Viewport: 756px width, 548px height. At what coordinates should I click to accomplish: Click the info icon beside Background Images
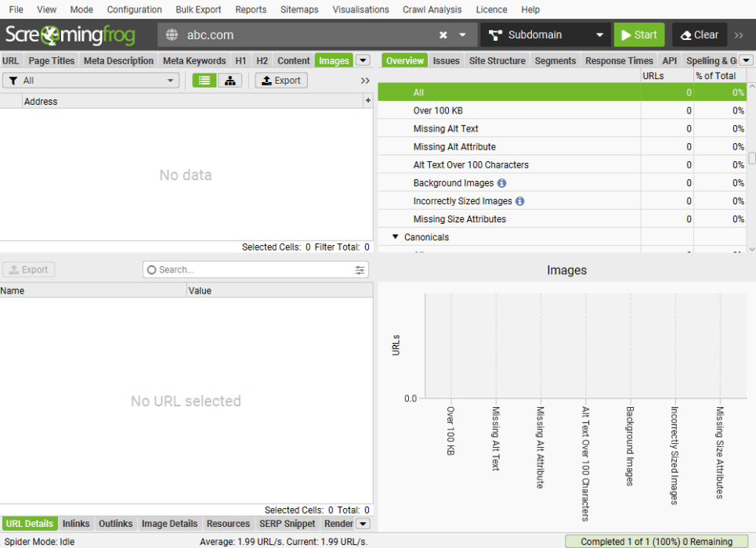(x=501, y=182)
